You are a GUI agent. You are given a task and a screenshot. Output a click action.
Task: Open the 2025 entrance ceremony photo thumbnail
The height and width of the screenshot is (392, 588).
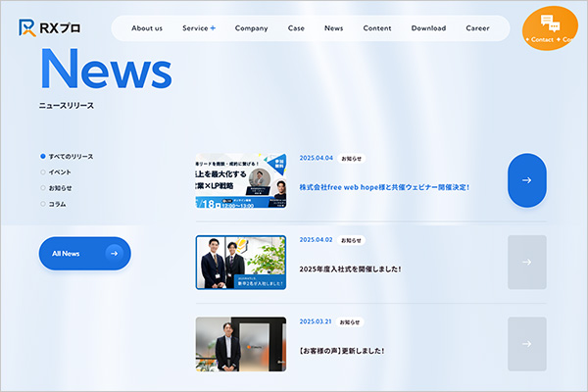241,263
